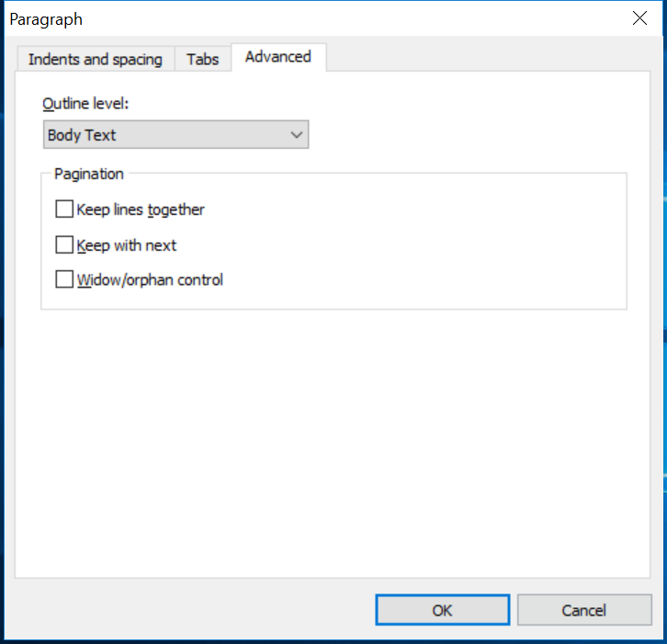This screenshot has height=644, width=667.
Task: Select the Advanced tab
Action: pyautogui.click(x=278, y=57)
